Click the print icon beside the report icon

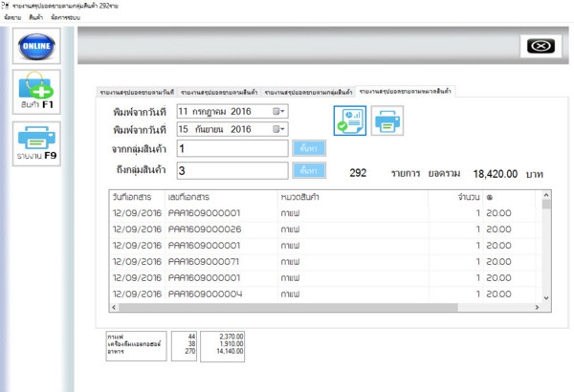tap(387, 120)
